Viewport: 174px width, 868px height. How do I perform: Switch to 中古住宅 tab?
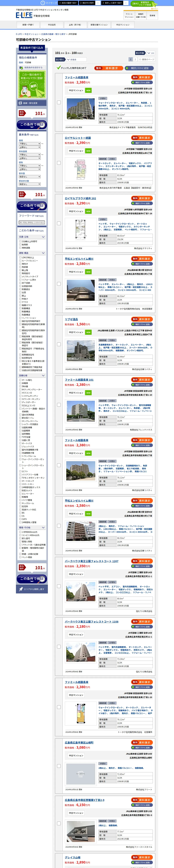(x=52, y=25)
